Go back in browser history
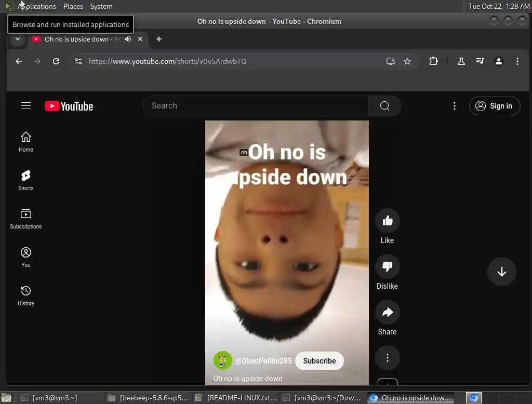 coord(19,61)
